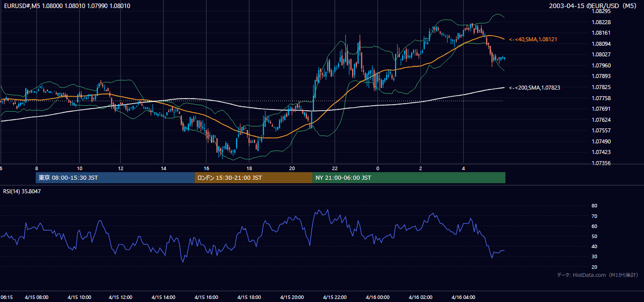
Task: Click price axis value 1.07423
Action: pos(601,152)
